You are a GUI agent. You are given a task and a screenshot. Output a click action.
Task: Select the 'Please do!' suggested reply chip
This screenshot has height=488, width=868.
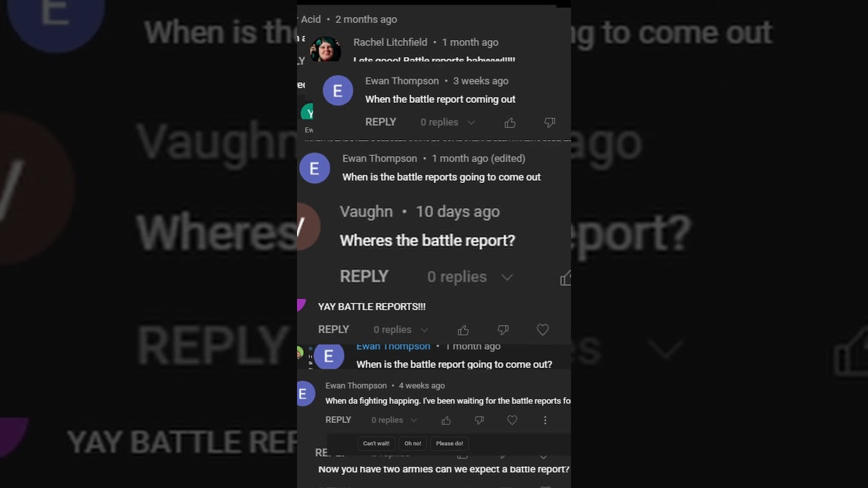450,443
